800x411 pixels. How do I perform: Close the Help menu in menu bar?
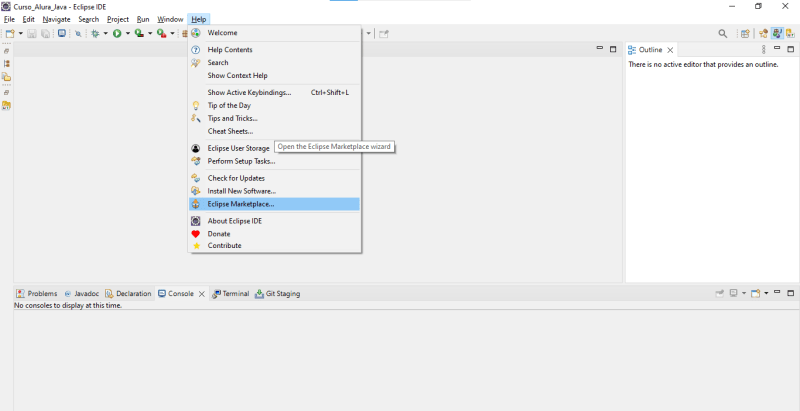point(199,19)
